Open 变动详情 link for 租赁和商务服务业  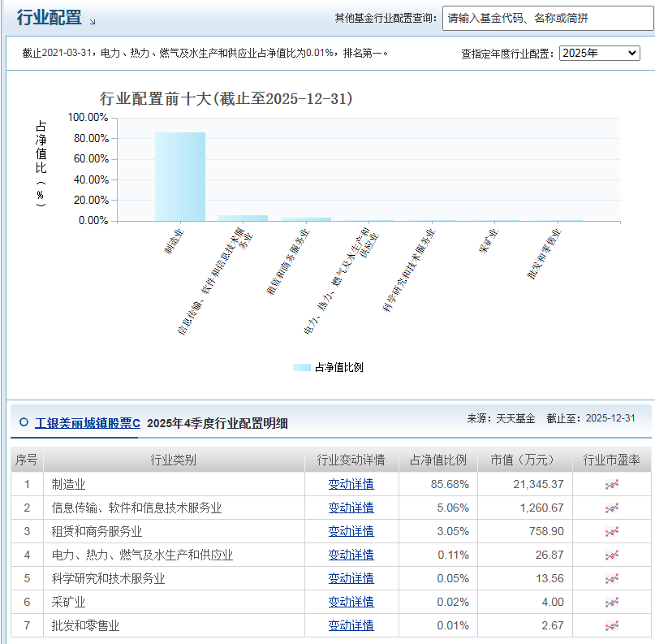351,532
